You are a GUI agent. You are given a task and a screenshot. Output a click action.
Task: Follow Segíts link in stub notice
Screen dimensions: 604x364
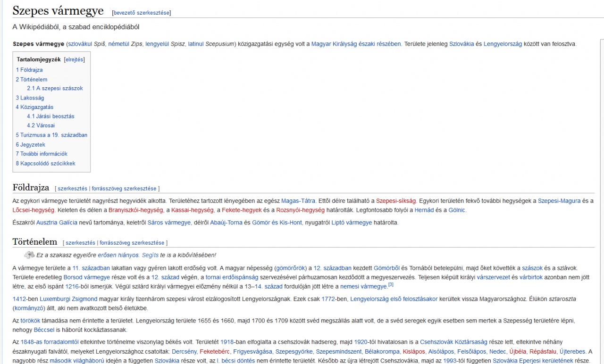tap(150, 255)
